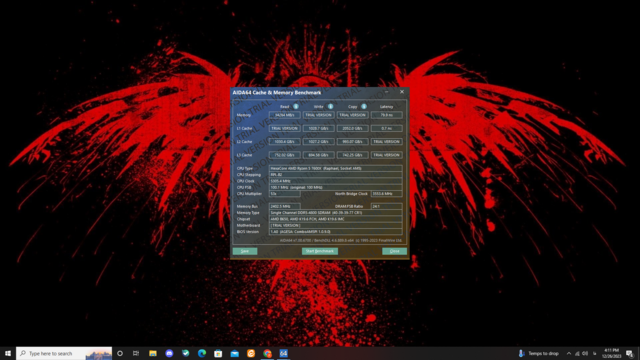Click the Save button in AIDA64
640x360 pixels.
[245, 251]
